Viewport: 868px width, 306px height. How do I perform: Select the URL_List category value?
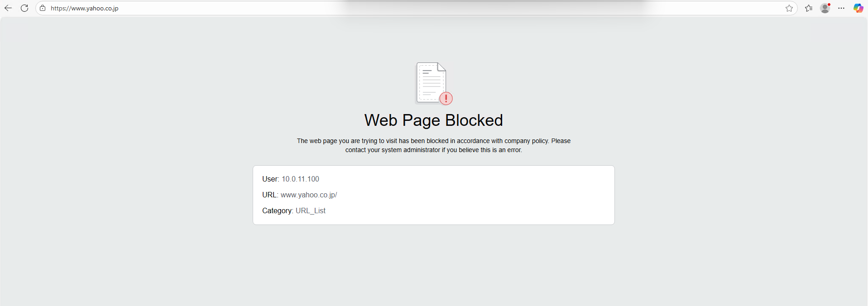coord(310,211)
